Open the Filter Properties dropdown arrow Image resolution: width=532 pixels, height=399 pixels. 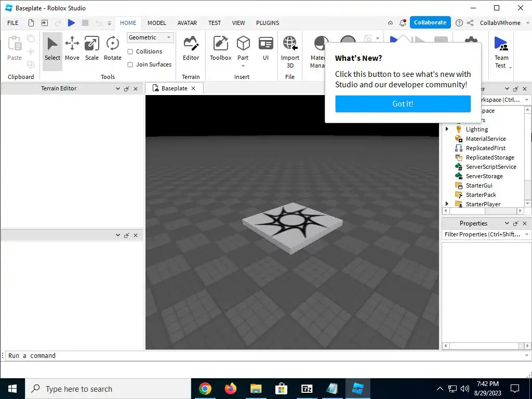pos(527,234)
